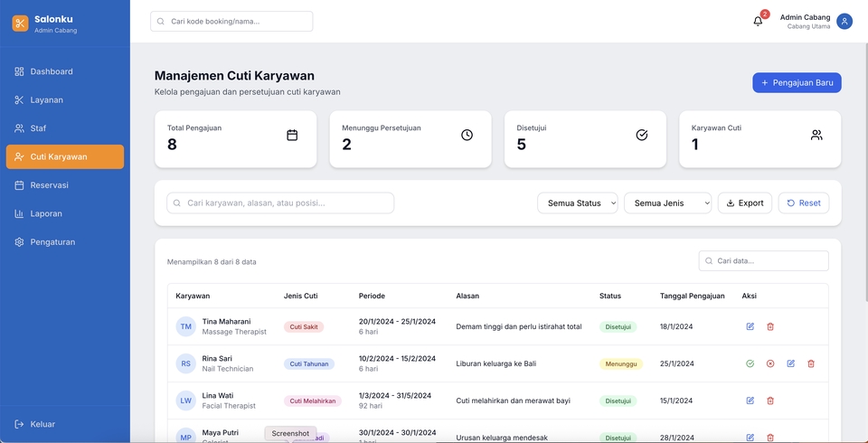Reject Rina Sari's leave with X icon
Viewport: 868px width, 443px height.
click(x=770, y=363)
